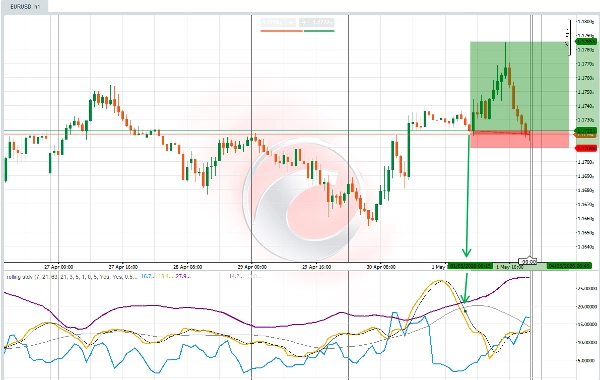
Task: Click the faded sell price button
Action: (x=278, y=23)
